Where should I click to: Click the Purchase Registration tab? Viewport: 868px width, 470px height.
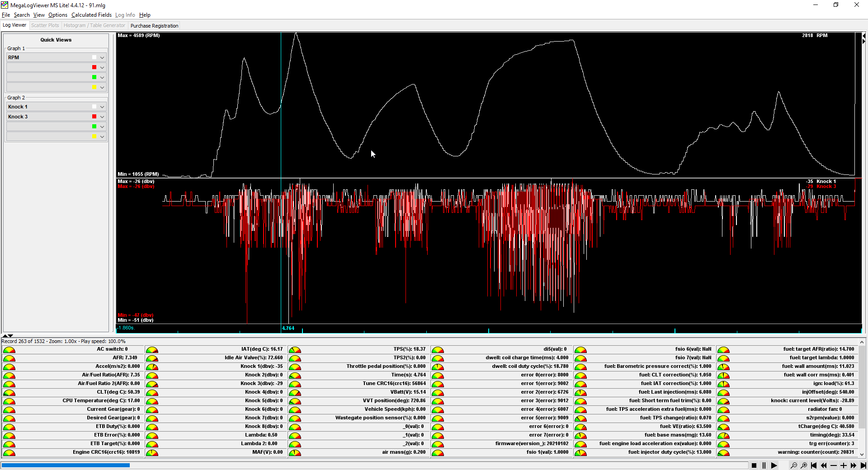click(x=154, y=26)
